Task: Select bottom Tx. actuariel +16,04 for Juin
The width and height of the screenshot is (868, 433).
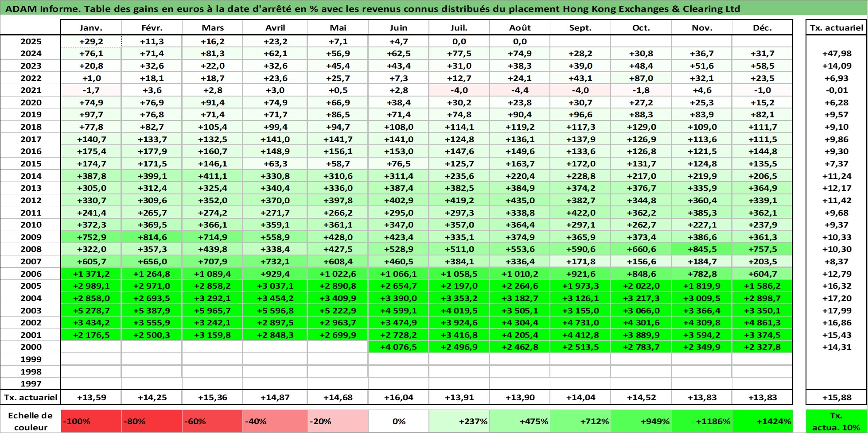Action: click(x=398, y=398)
